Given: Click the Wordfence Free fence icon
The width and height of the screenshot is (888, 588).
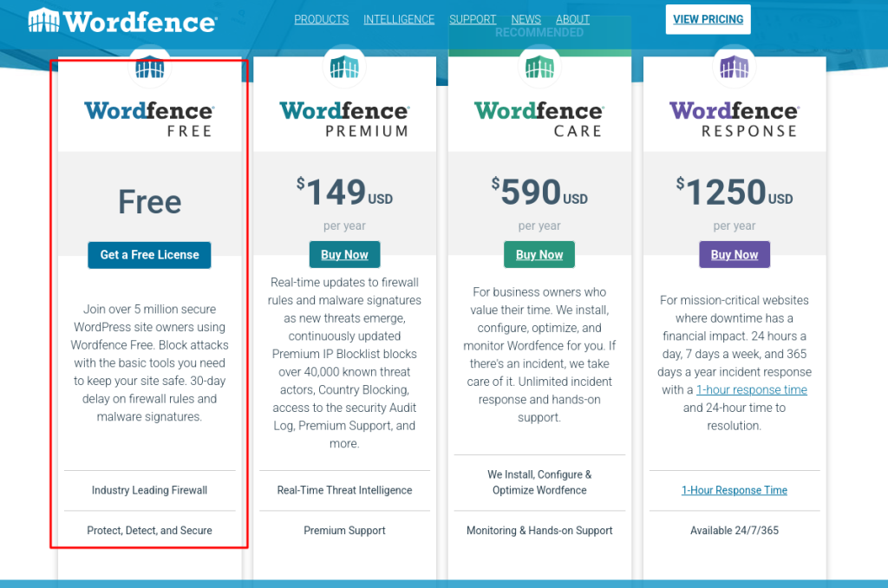Looking at the screenshot, I should (x=149, y=67).
